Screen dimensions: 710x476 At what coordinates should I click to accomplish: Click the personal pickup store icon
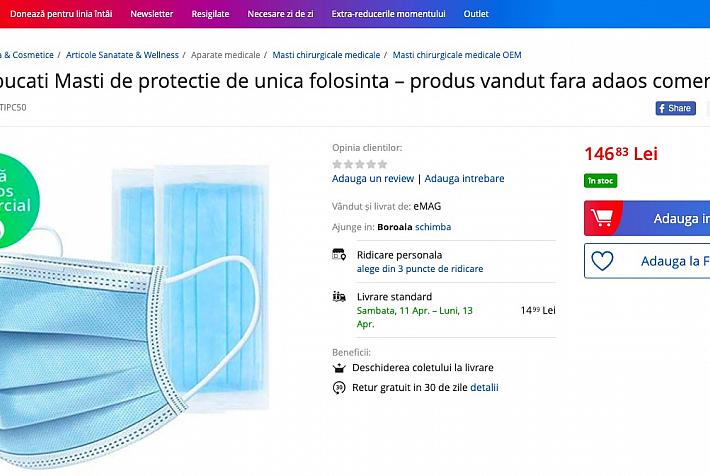(x=339, y=255)
